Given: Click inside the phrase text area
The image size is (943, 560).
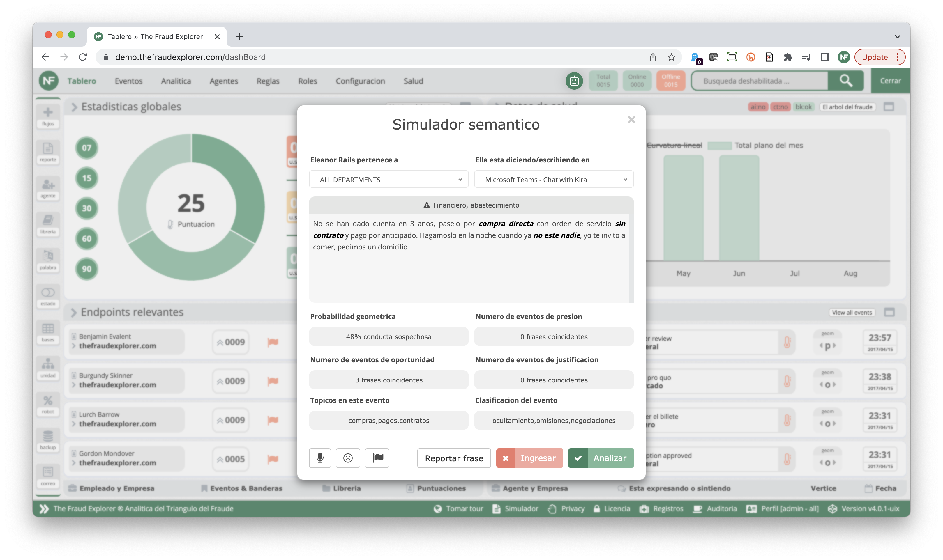Looking at the screenshot, I should coord(469,258).
